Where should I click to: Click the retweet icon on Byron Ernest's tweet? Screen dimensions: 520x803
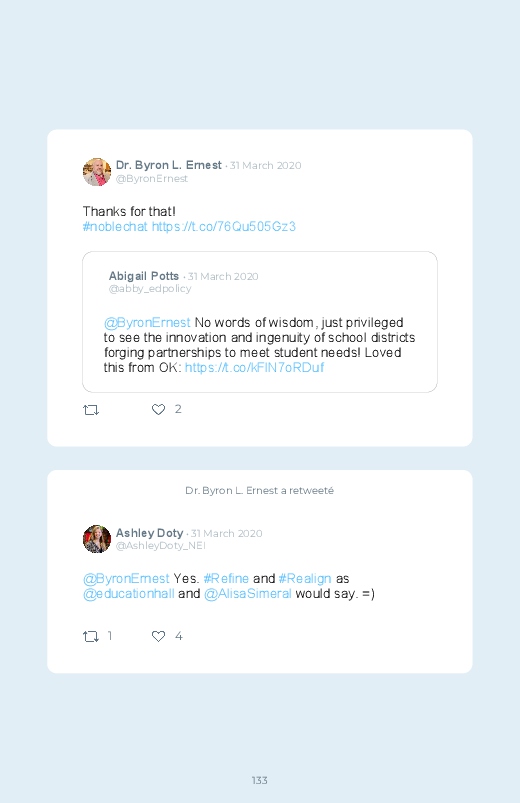[91, 410]
